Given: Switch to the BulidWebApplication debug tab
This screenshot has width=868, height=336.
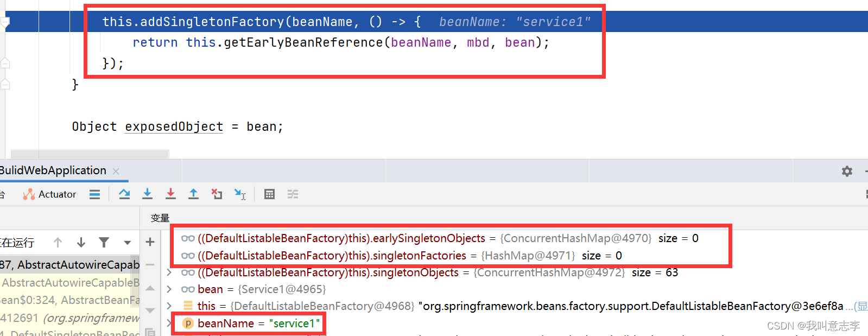Looking at the screenshot, I should [53, 170].
